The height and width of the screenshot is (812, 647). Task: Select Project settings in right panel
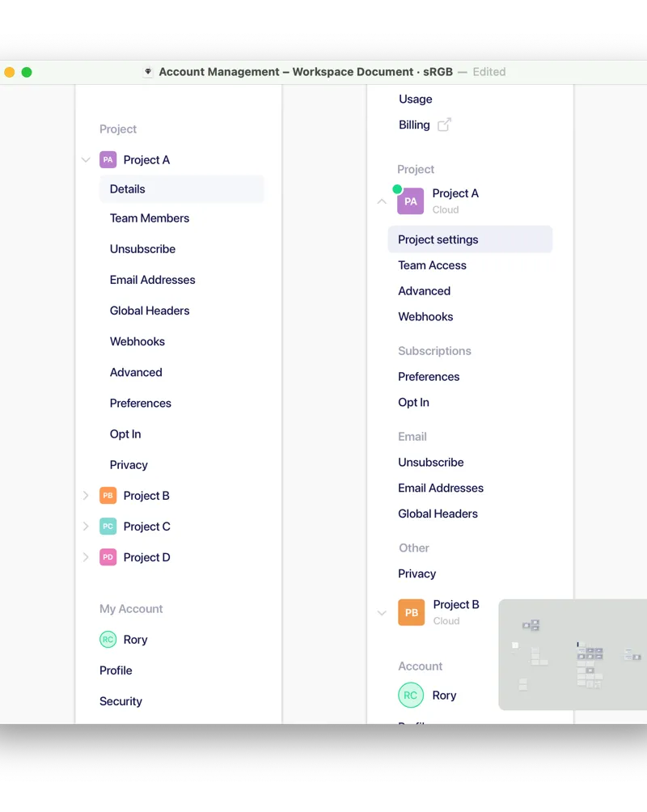470,239
